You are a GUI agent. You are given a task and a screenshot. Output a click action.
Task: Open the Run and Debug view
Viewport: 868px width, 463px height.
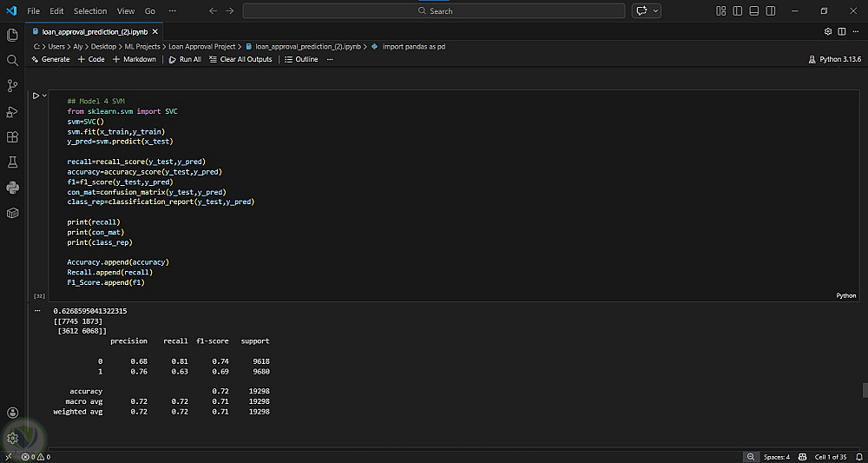pos(12,111)
